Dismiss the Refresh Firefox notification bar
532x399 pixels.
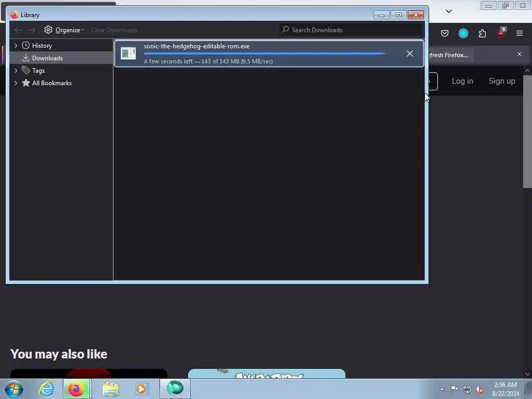[x=519, y=54]
